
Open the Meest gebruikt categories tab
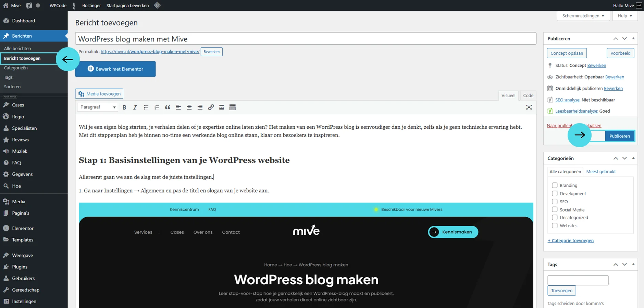pyautogui.click(x=601, y=171)
